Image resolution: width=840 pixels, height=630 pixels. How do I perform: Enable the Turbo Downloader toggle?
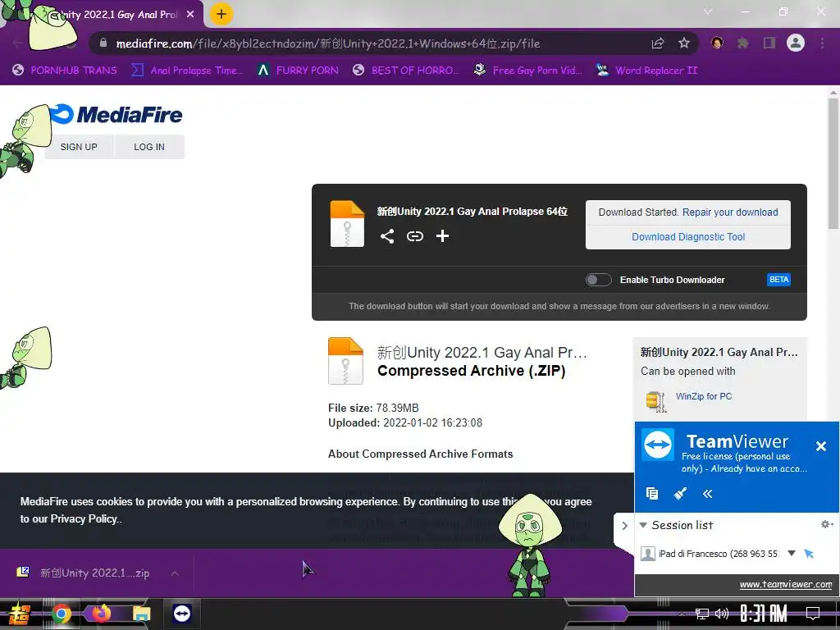pyautogui.click(x=598, y=280)
